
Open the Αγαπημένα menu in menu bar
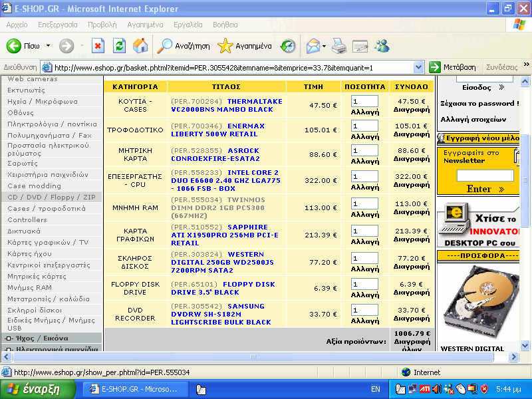145,25
